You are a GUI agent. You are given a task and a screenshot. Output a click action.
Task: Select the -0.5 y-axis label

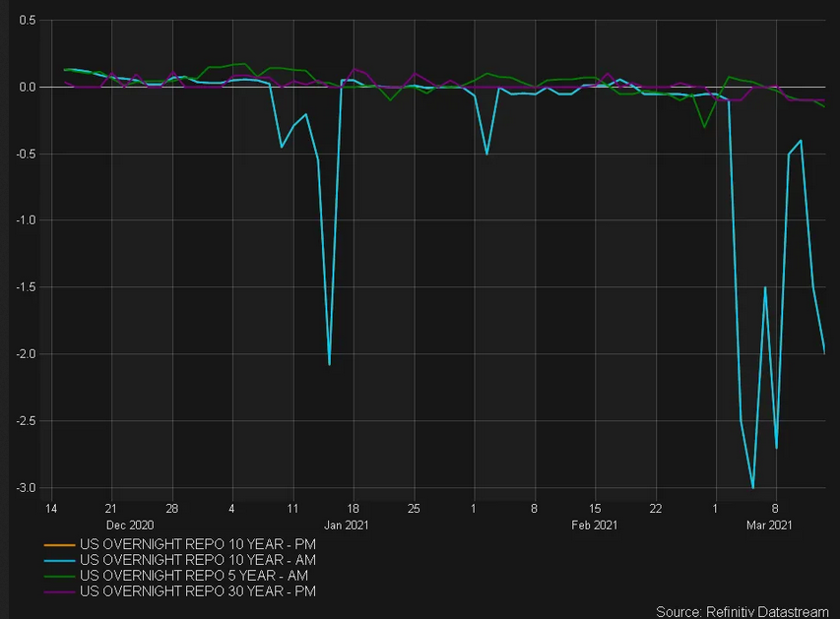coord(26,154)
